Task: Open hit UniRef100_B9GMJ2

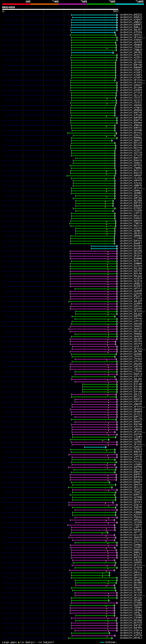Action: pyautogui.click(x=131, y=17)
